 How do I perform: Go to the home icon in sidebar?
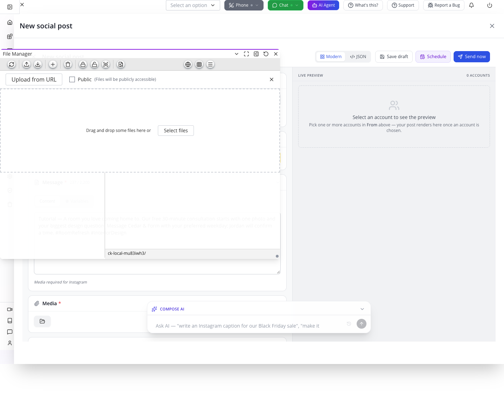pos(10,22)
